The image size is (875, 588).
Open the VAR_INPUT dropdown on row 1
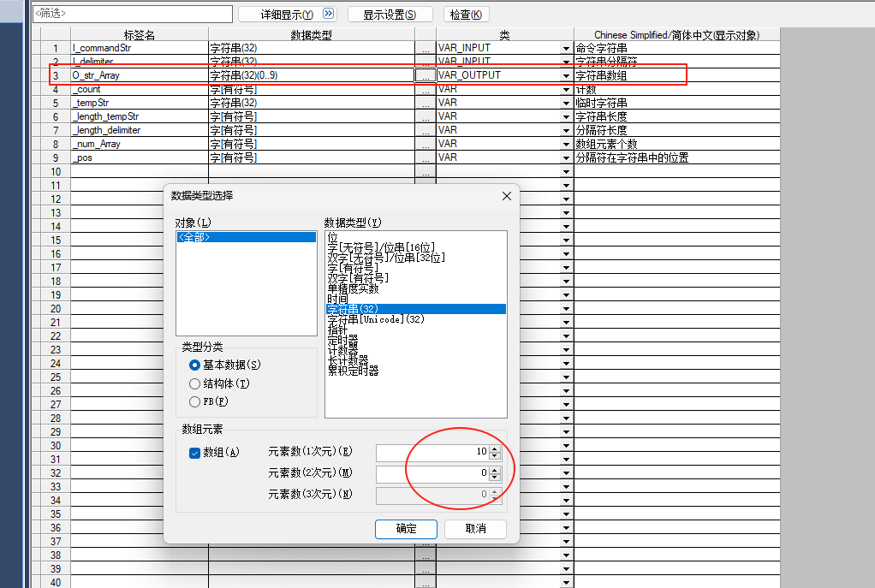[x=566, y=49]
